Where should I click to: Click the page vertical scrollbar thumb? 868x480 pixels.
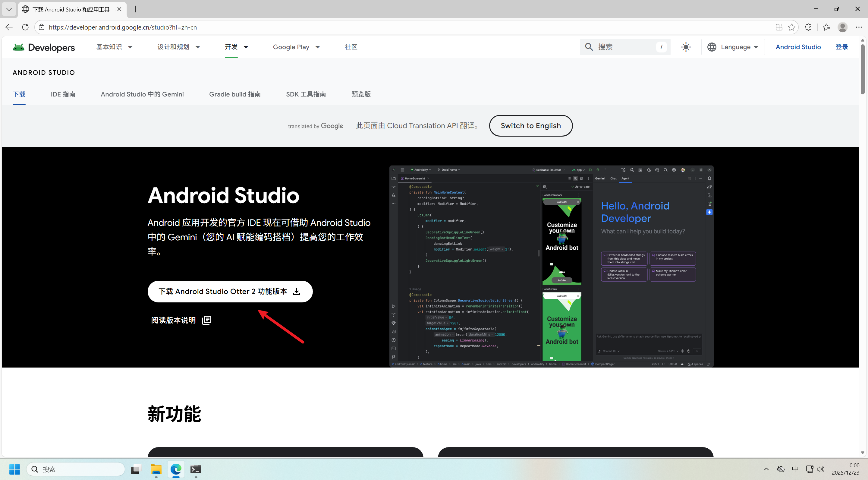862,69
